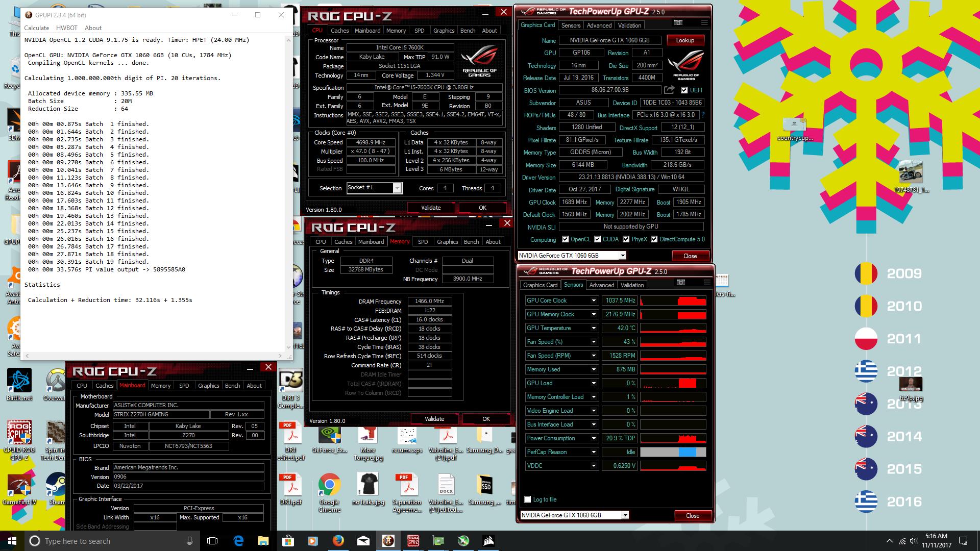The height and width of the screenshot is (551, 980).
Task: Click the taskbar clock showing 5:16 AM
Action: tap(936, 541)
